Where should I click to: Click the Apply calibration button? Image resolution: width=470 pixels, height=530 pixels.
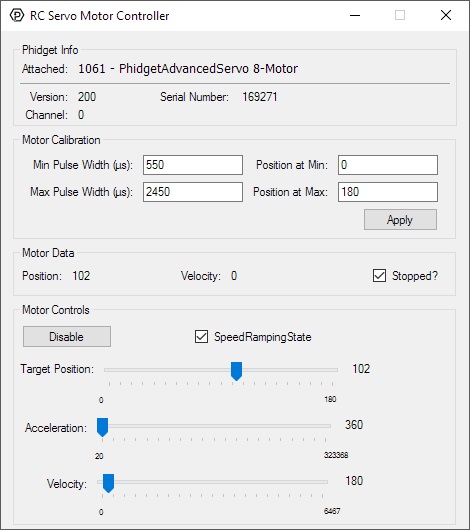tap(400, 220)
